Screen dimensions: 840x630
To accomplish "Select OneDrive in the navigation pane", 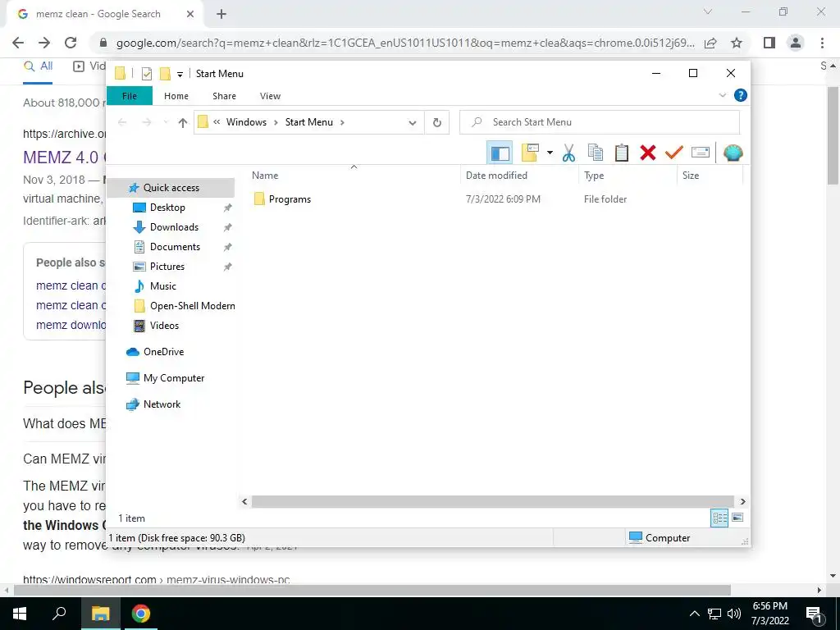I will (163, 352).
